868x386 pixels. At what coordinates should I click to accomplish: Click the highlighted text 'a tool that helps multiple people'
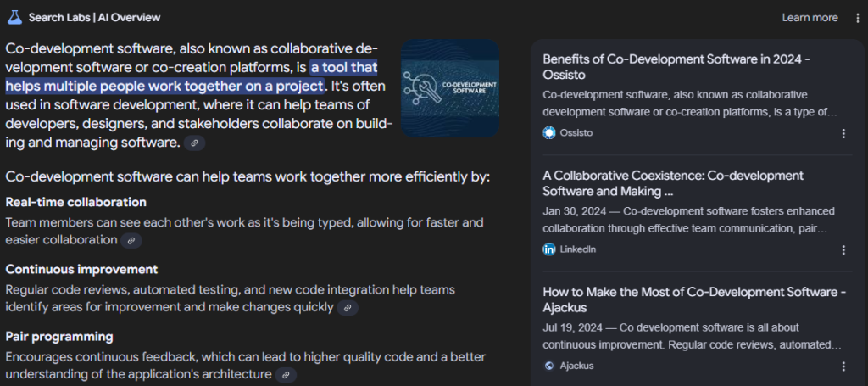(192, 77)
